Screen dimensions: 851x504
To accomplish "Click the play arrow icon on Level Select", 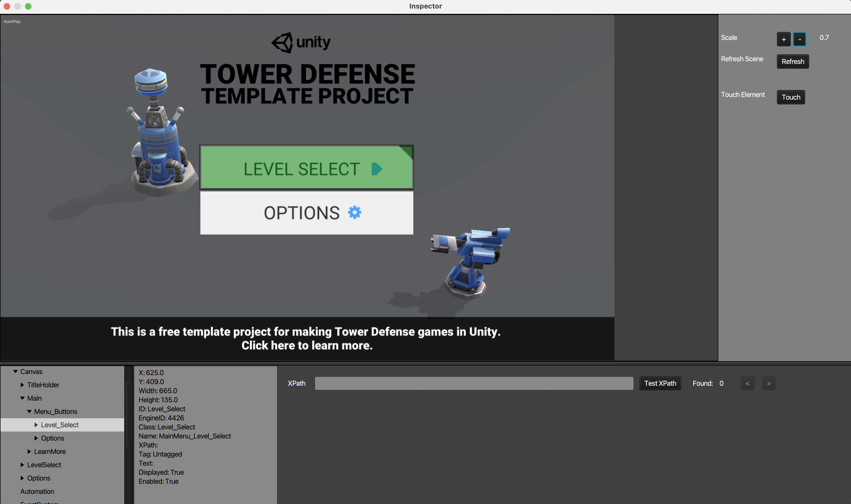I will pyautogui.click(x=376, y=169).
